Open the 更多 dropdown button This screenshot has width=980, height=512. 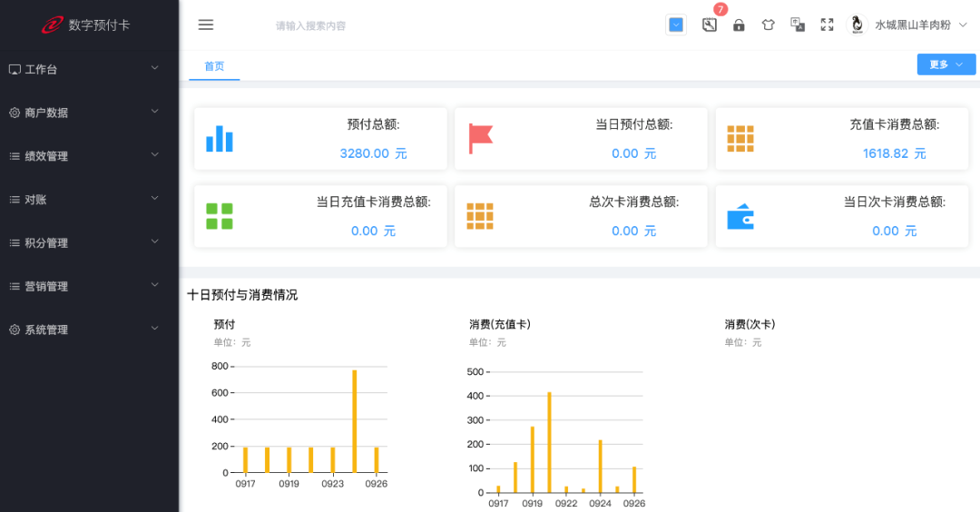tap(946, 64)
